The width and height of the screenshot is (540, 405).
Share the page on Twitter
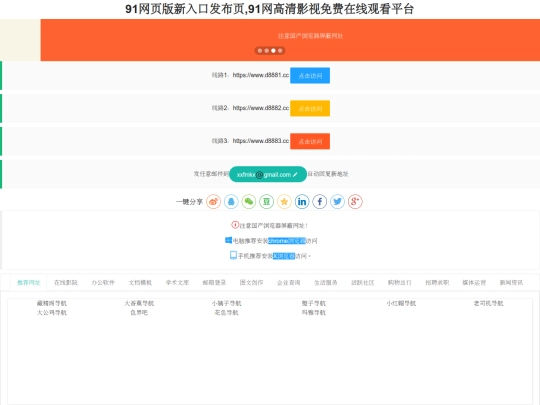tap(338, 201)
